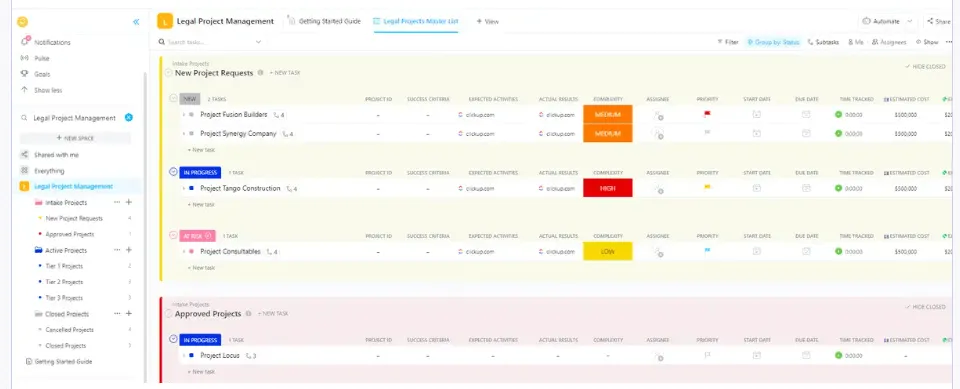Change HIGH complexity of Project Tango Construction
960x389 pixels.
point(607,188)
